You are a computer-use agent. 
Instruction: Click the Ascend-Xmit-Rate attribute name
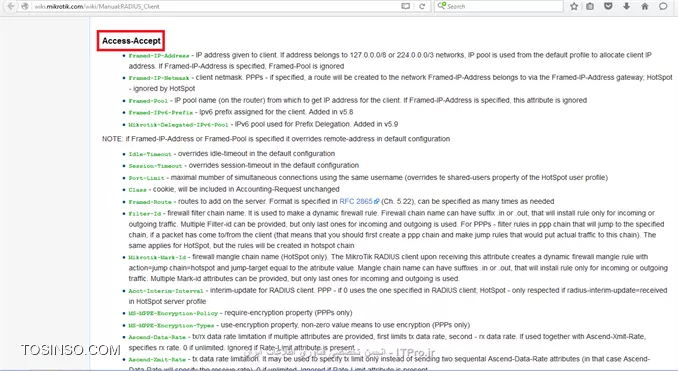click(157, 360)
